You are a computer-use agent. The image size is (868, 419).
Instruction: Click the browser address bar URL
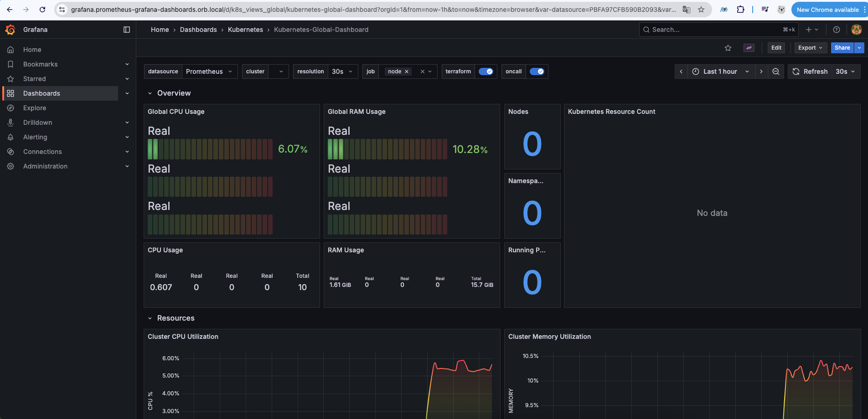[374, 10]
